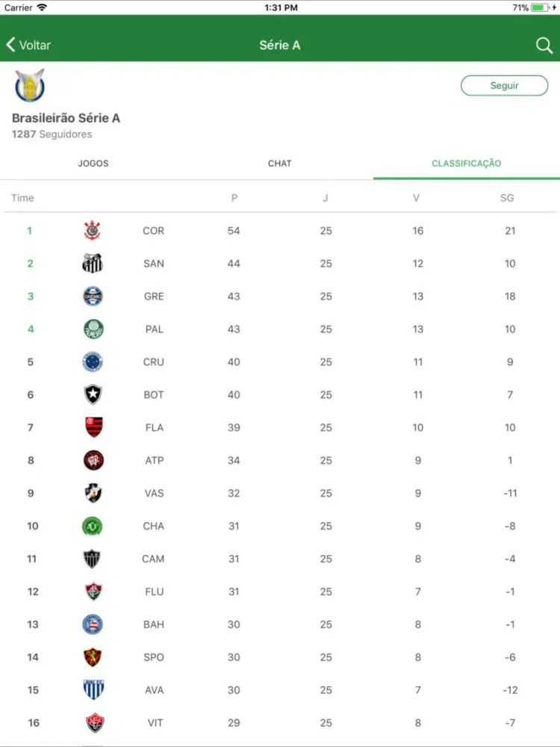Screen dimensions: 560x747
Task: Open the Avaí striped shield crest
Action: [93, 689]
